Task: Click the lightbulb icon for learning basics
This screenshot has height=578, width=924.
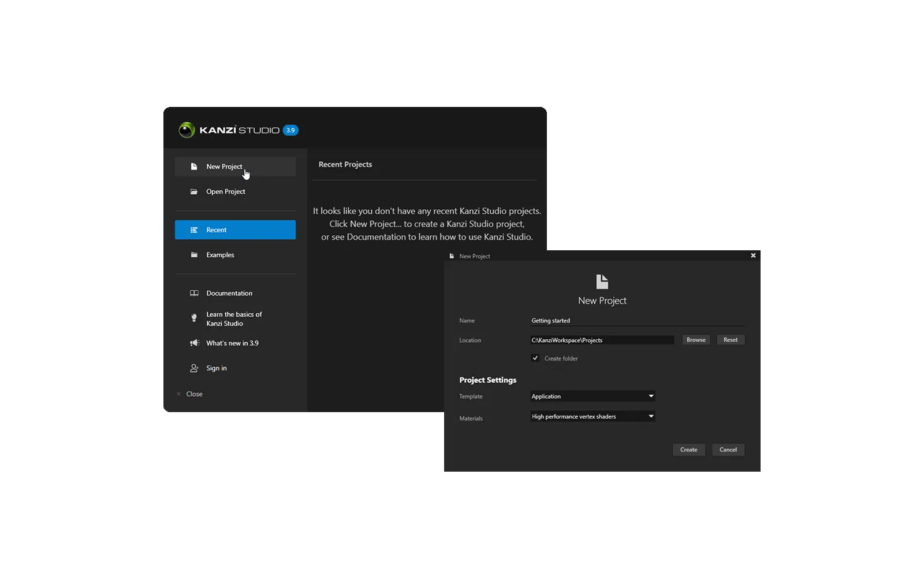Action: 194,318
